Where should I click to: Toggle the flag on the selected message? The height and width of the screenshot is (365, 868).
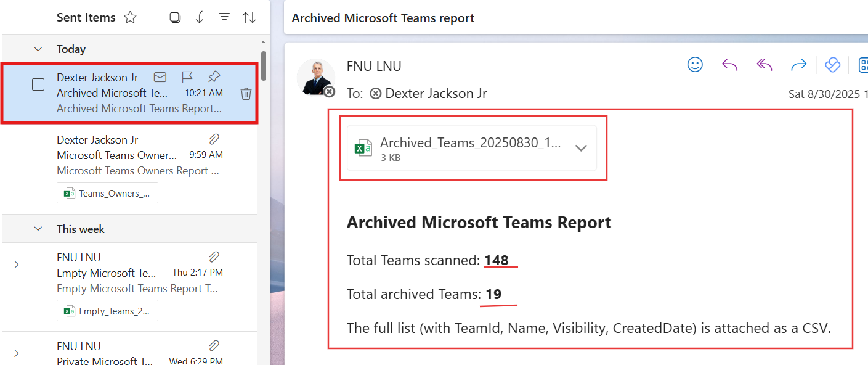[187, 77]
